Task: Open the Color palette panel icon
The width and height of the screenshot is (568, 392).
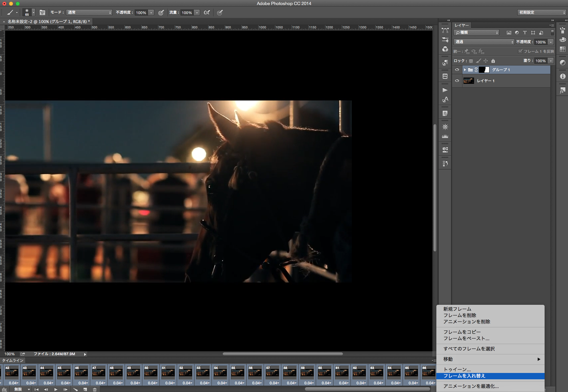Action: (563, 40)
